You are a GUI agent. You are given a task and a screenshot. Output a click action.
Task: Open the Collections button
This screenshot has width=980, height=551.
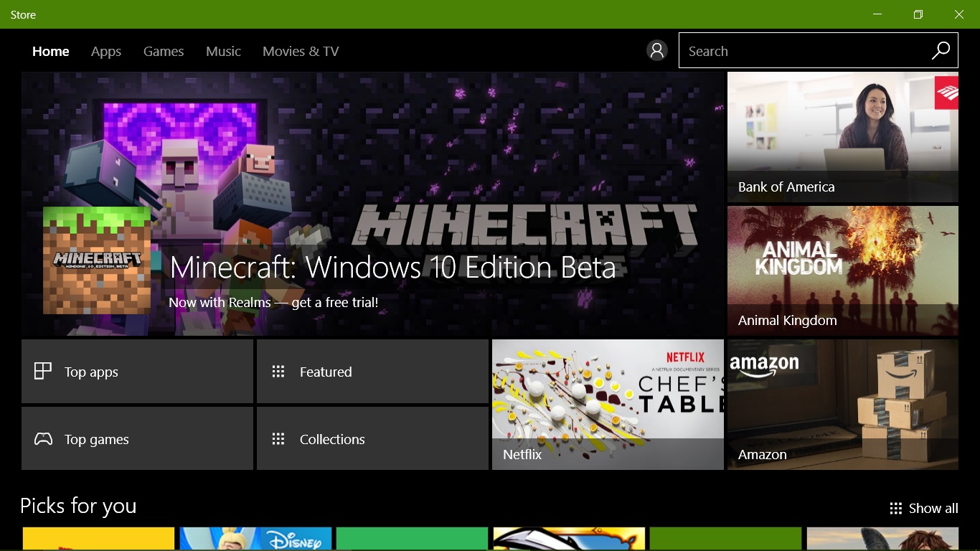tap(372, 438)
